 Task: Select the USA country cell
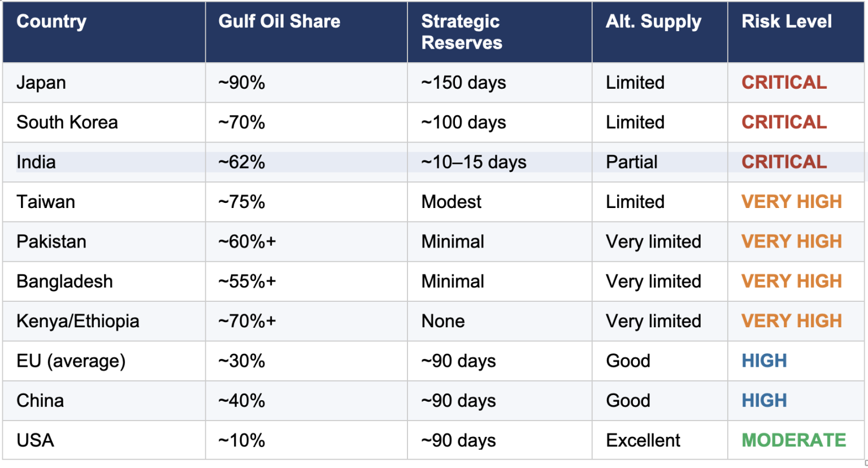[35, 440]
